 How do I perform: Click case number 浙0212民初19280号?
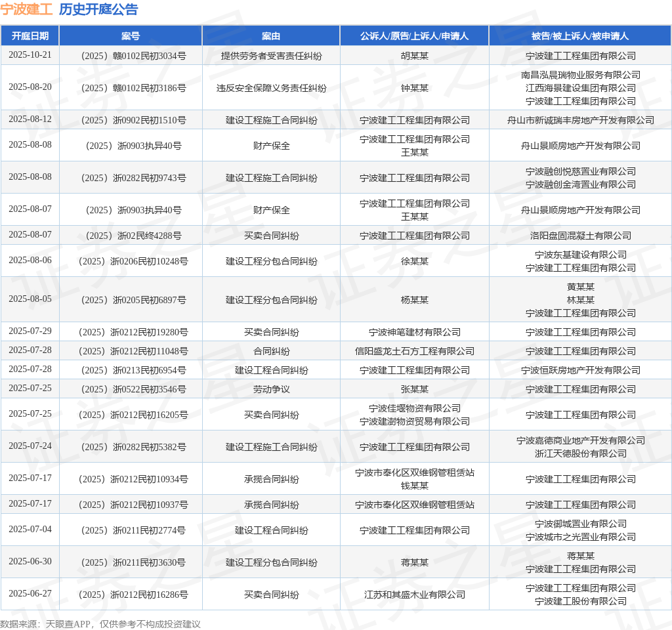pos(134,332)
